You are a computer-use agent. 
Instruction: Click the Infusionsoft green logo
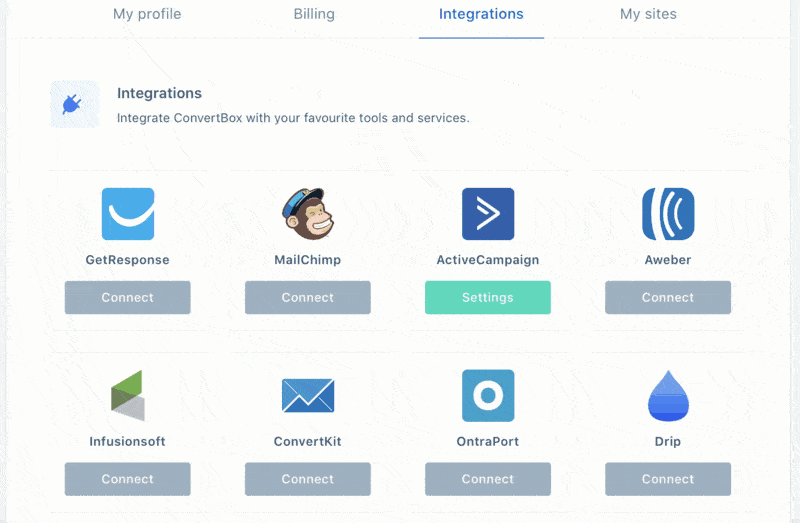128,395
